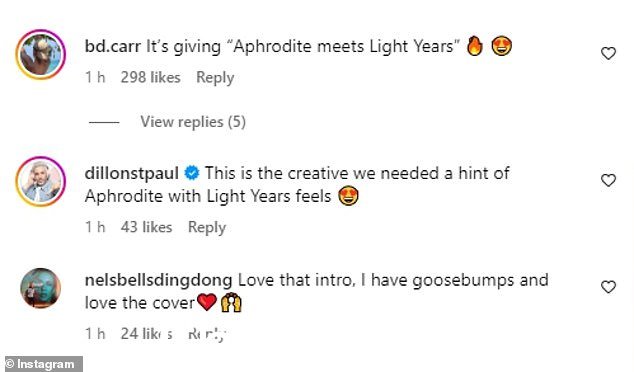Viewport: 634px width, 372px height.
Task: Click the verified badge beside dillonstpaul
Action: pyautogui.click(x=192, y=173)
